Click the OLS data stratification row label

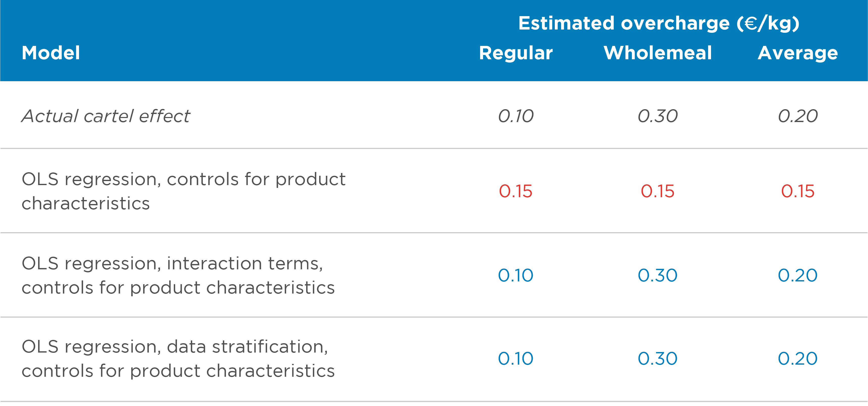(x=178, y=358)
